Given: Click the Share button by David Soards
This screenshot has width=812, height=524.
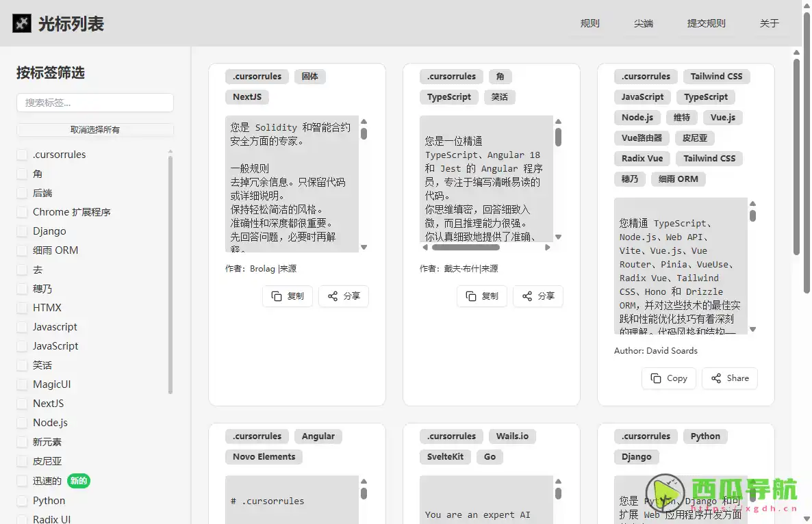Looking at the screenshot, I should coord(730,378).
